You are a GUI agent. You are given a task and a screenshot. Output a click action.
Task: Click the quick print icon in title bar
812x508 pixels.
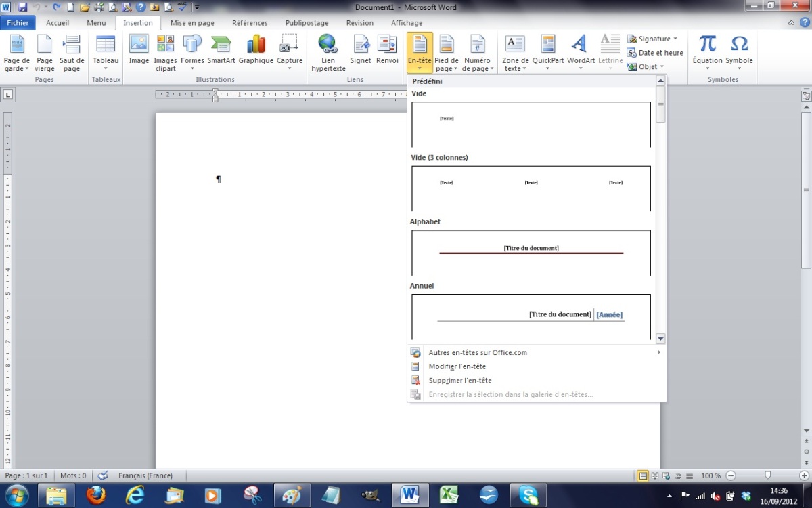(x=99, y=7)
